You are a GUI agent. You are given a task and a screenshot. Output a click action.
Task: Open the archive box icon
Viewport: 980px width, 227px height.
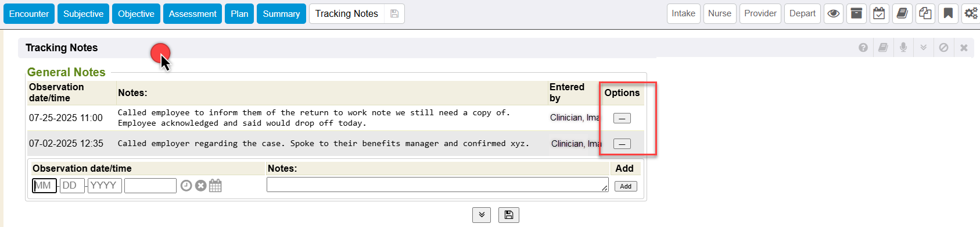pos(856,13)
